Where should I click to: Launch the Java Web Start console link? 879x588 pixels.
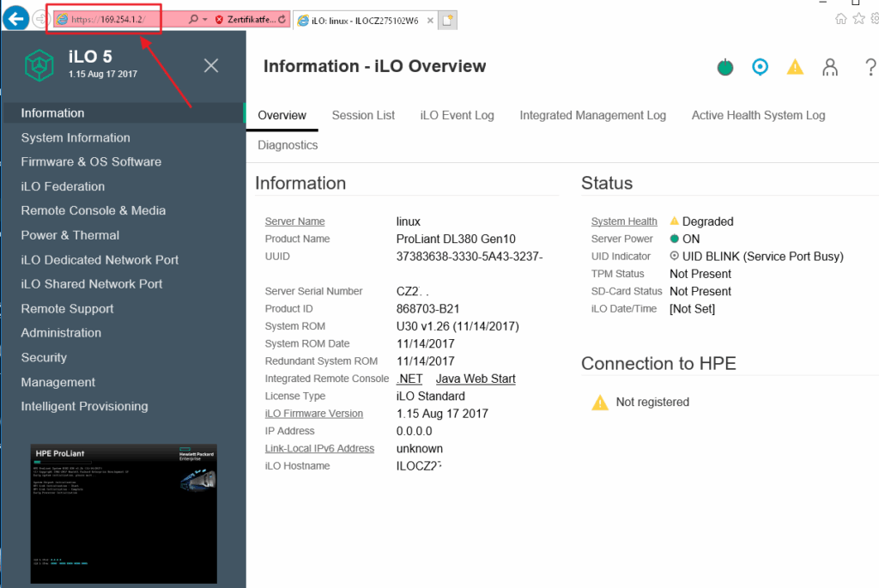pyautogui.click(x=476, y=379)
